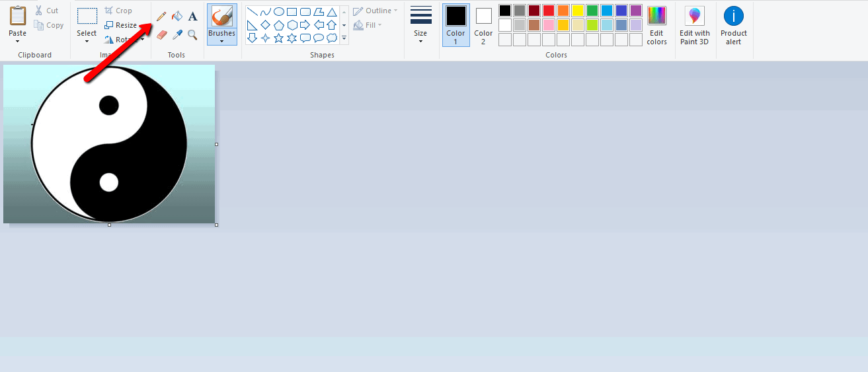Screen dimensions: 868x372
Task: Choose the Triangle shape
Action: [332, 12]
